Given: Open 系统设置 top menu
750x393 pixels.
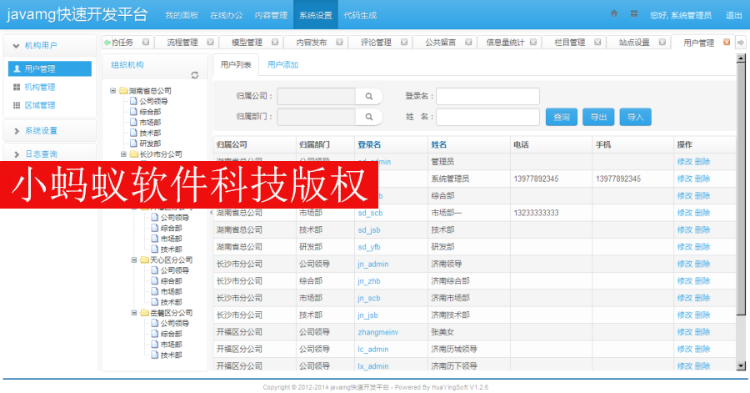Looking at the screenshot, I should 315,15.
